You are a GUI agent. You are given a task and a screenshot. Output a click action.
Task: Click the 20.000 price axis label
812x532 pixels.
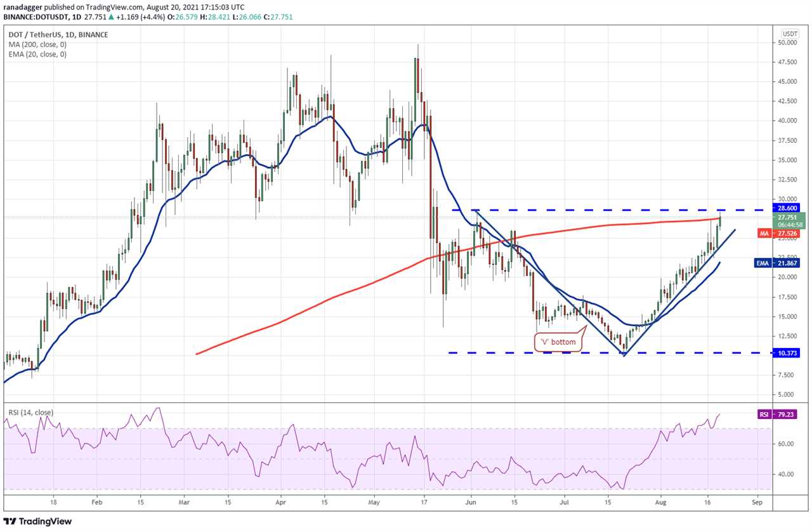(789, 277)
